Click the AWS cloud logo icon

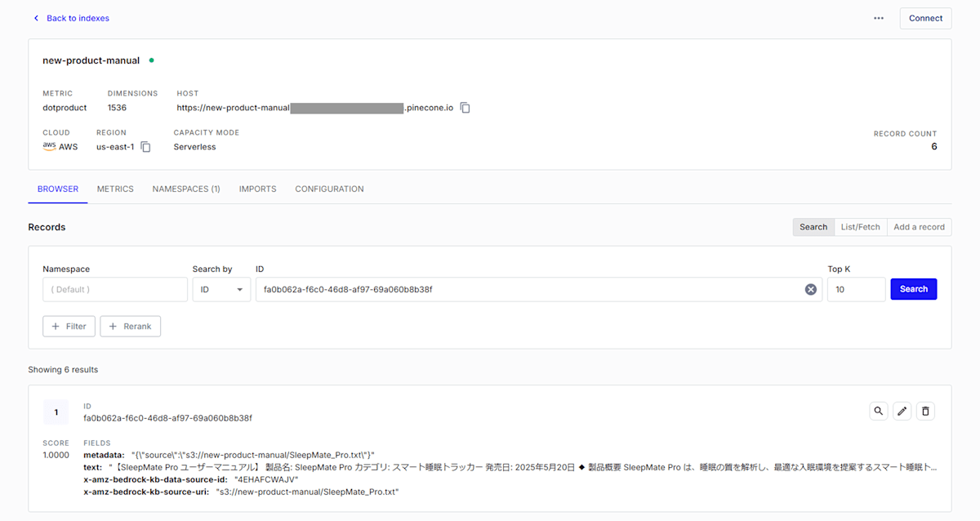click(x=49, y=146)
